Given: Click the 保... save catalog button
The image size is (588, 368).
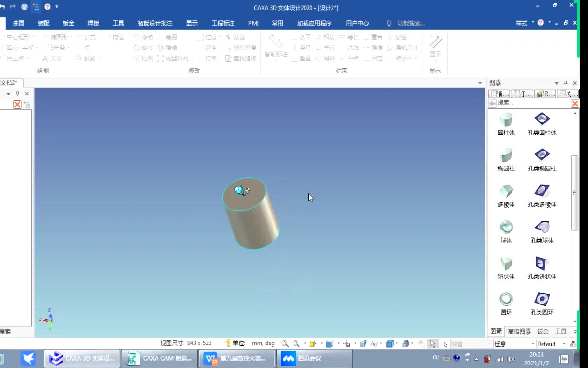Looking at the screenshot, I should click(545, 94).
